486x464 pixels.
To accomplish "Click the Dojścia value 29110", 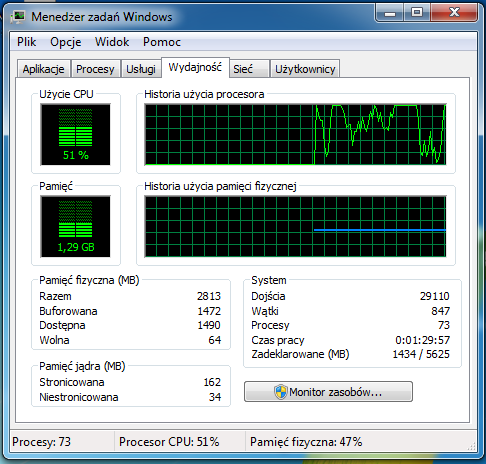I will (x=435, y=296).
